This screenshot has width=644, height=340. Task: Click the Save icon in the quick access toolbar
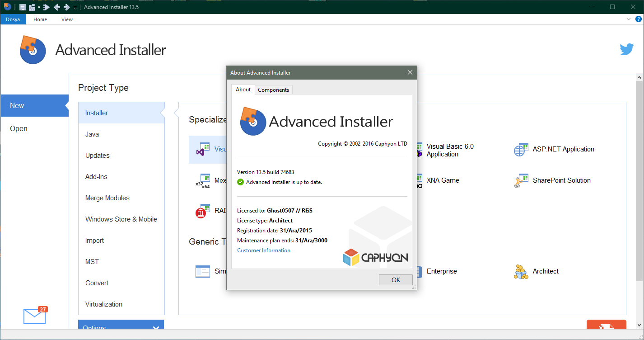pyautogui.click(x=23, y=7)
